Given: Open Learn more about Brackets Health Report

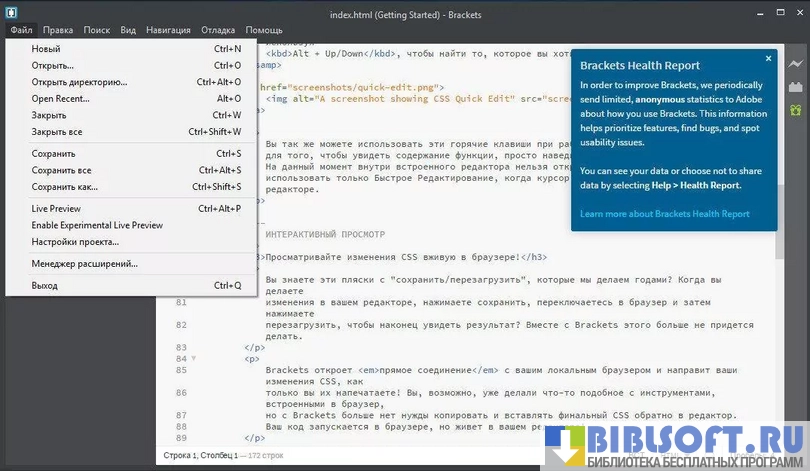Looking at the screenshot, I should pos(664,214).
